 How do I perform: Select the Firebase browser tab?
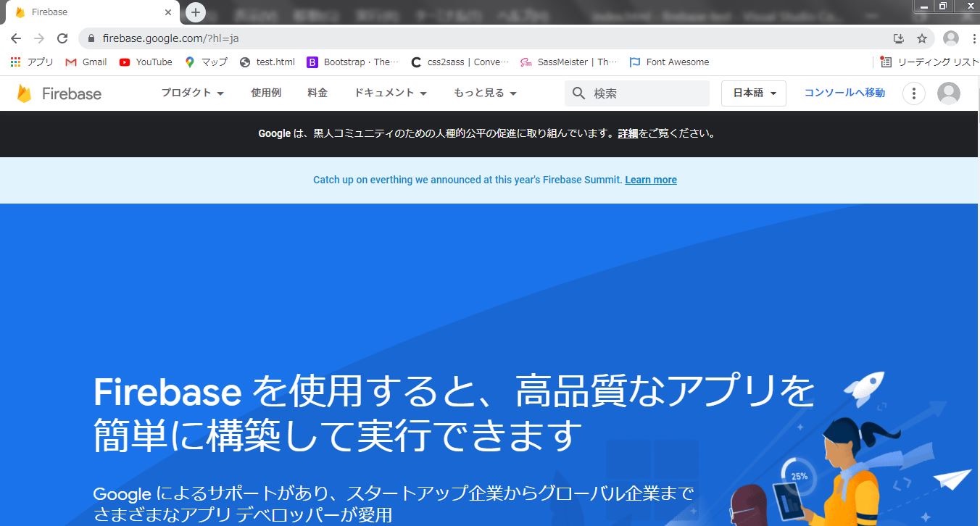click(92, 12)
